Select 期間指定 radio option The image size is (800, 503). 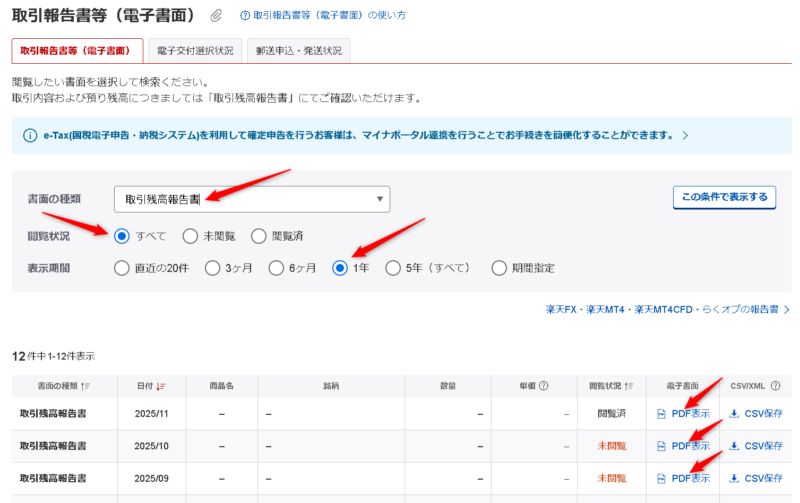[499, 268]
